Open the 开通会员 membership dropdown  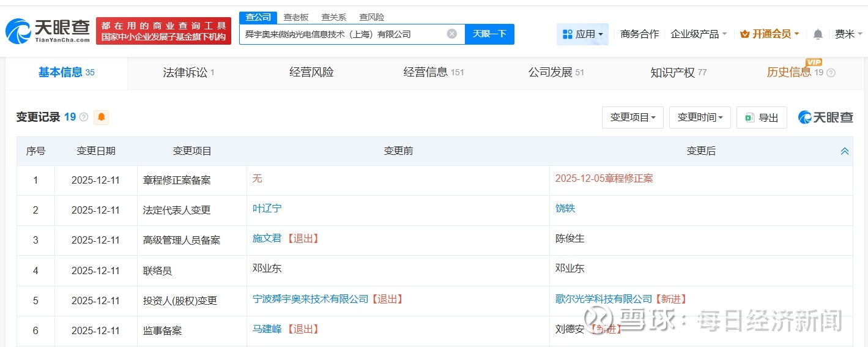pos(770,34)
